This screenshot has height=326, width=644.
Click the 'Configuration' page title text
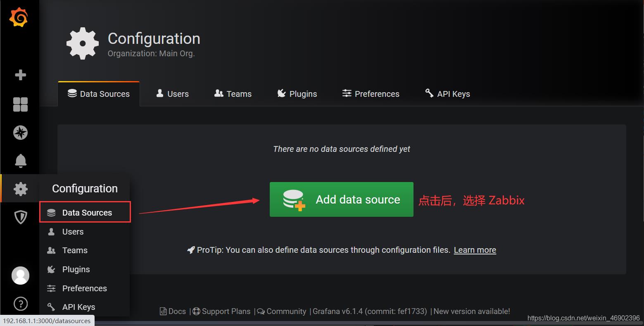(x=154, y=38)
